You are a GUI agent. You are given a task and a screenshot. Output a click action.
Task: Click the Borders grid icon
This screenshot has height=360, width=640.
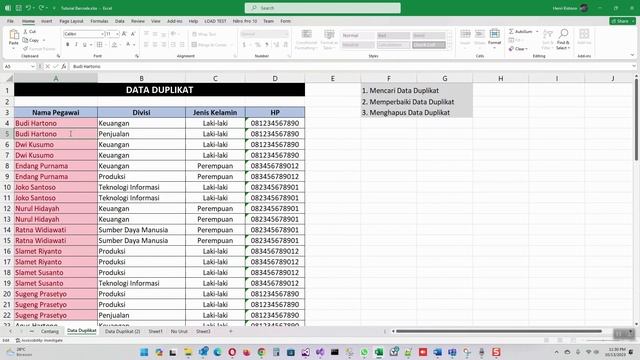(100, 44)
